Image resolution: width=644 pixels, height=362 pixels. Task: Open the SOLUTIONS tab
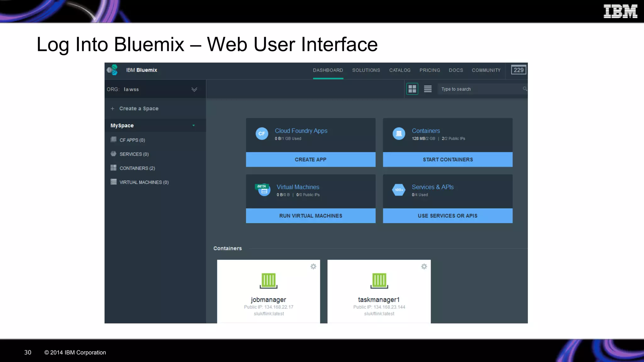tap(366, 70)
